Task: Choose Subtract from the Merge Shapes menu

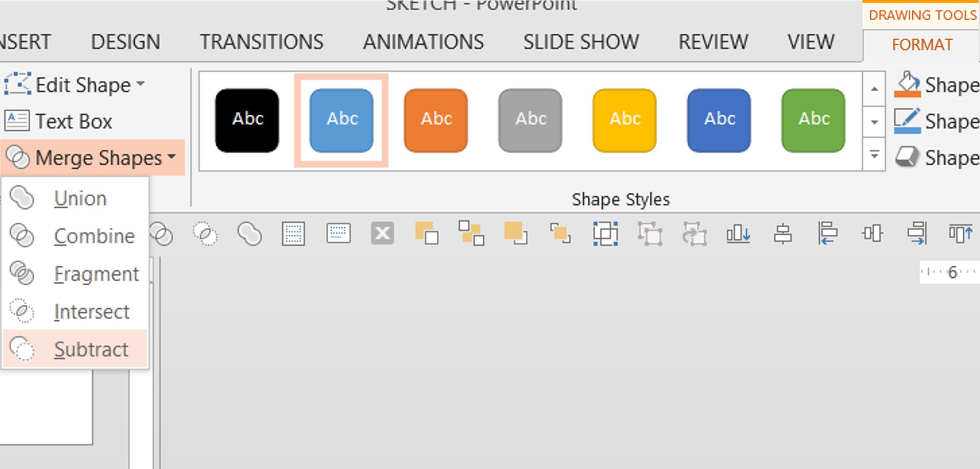Action: tap(91, 349)
